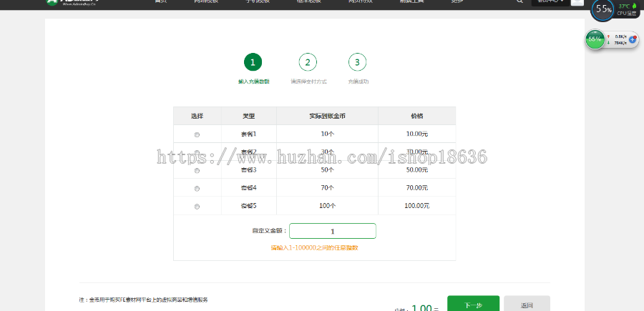Click the step label under circle 2
The width and height of the screenshot is (644, 311).
[309, 82]
